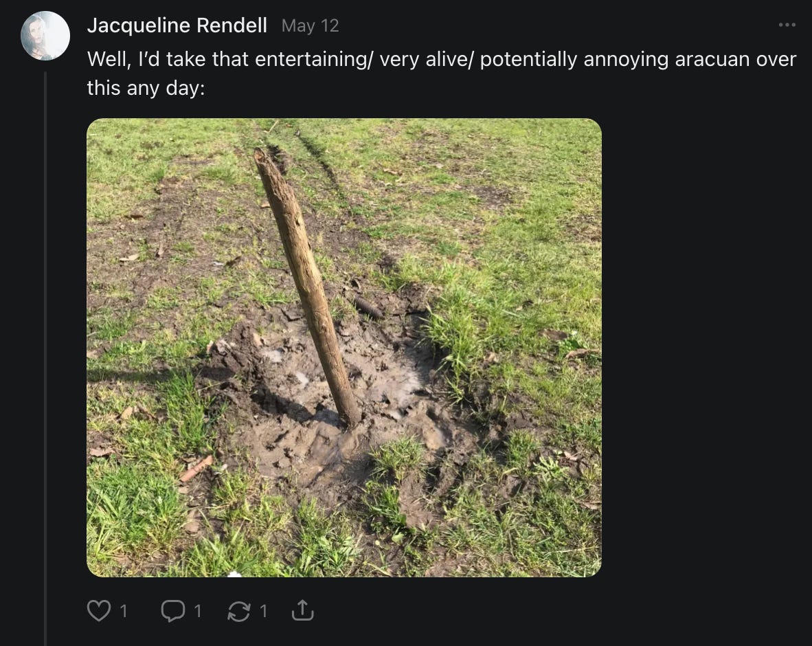Repost using the circular arrows icon
Image resolution: width=812 pixels, height=646 pixels.
[239, 611]
